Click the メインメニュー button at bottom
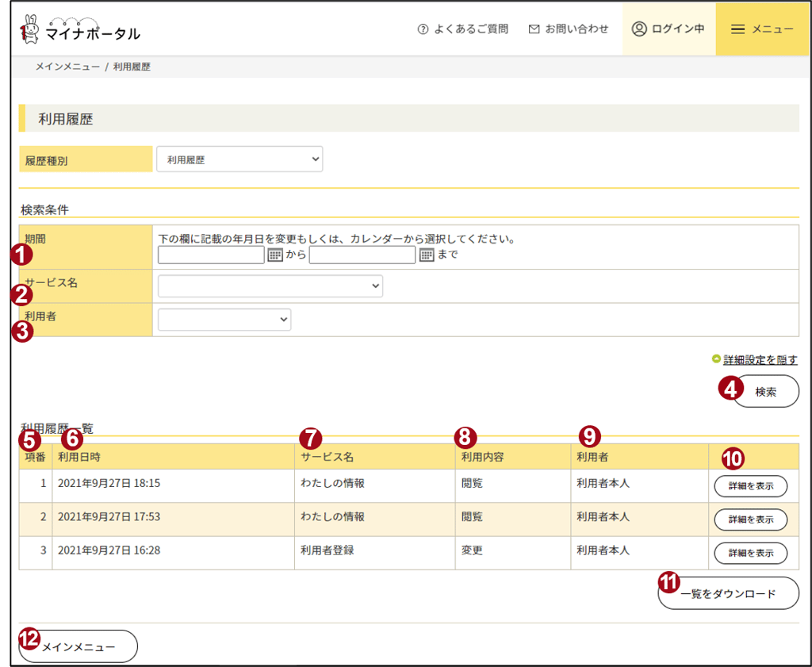 [x=78, y=646]
